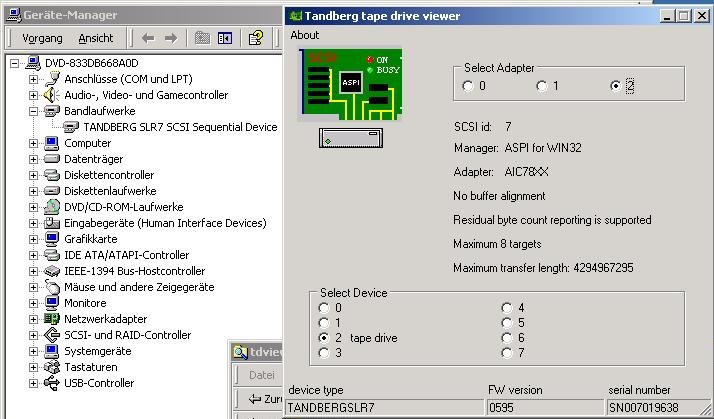Viewport: 714px width, 419px height.
Task: Select TANDBERG SLR7 SCSI Sequential Device text
Action: [180, 127]
